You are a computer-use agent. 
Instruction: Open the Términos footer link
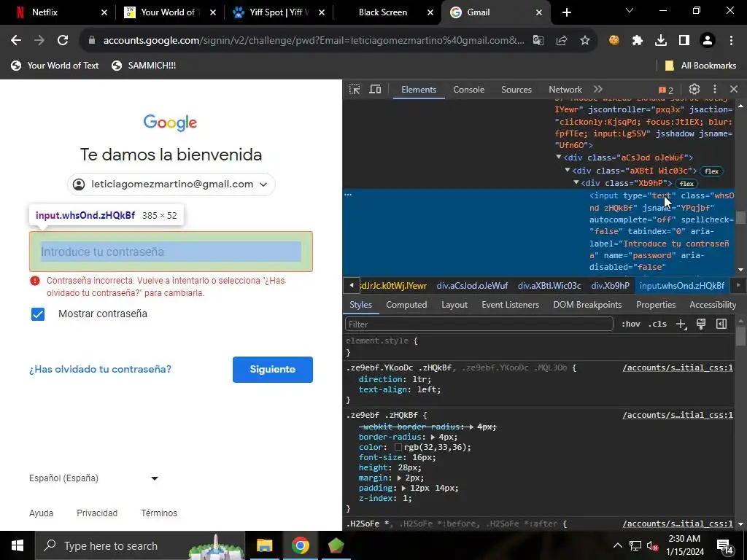(x=159, y=513)
